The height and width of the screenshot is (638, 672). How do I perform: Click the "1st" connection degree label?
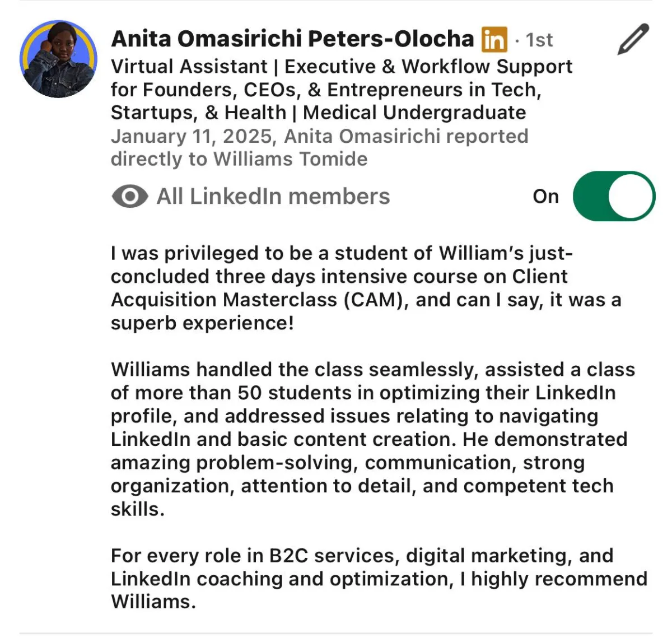tap(539, 40)
